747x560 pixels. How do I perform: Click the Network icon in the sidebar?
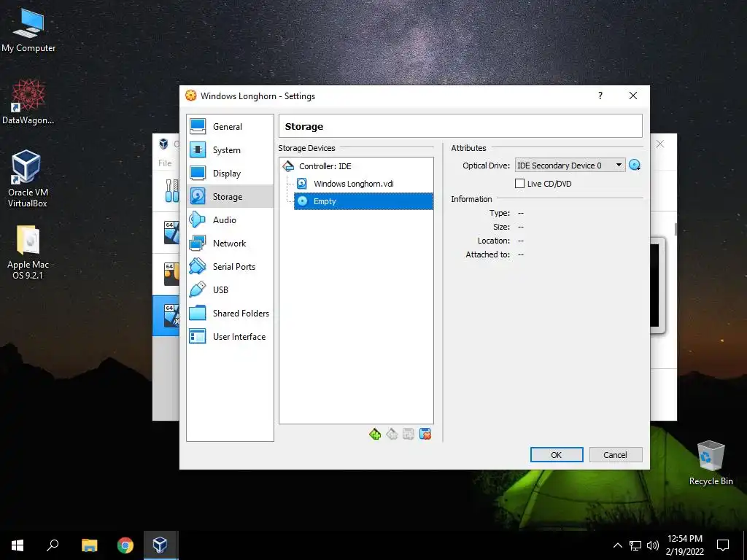[198, 243]
